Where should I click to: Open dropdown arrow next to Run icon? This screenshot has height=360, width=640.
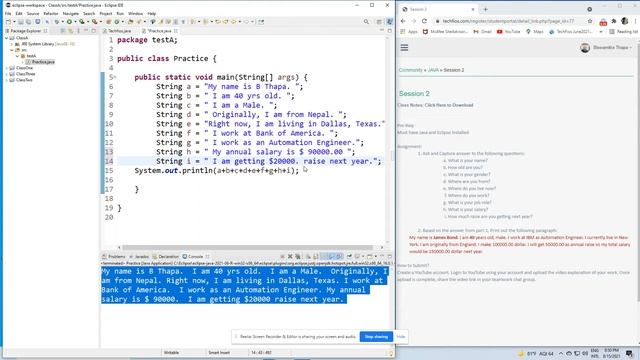(x=75, y=22)
